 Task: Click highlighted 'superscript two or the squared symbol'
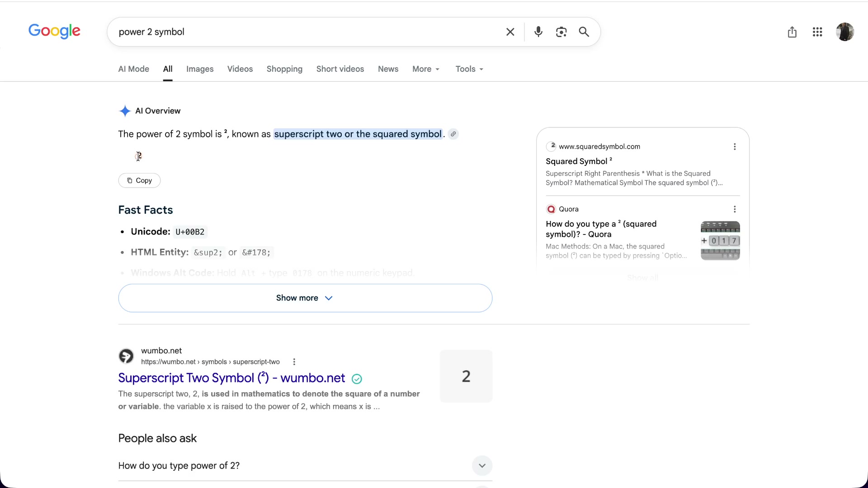click(358, 134)
